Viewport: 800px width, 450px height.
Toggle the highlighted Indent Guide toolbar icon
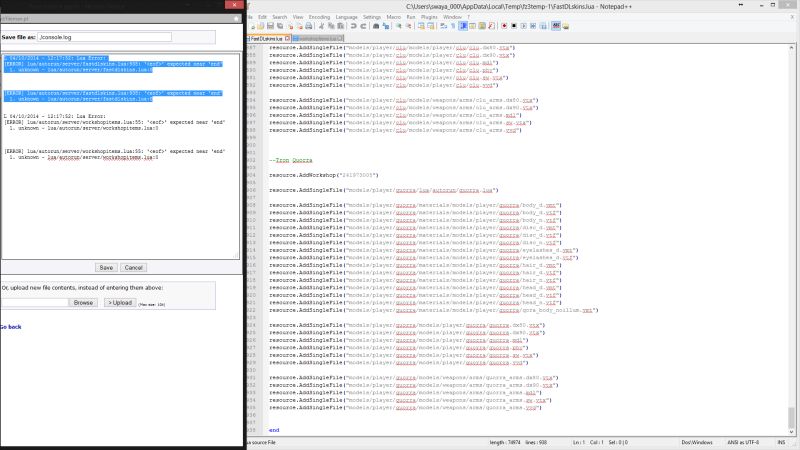463,26
